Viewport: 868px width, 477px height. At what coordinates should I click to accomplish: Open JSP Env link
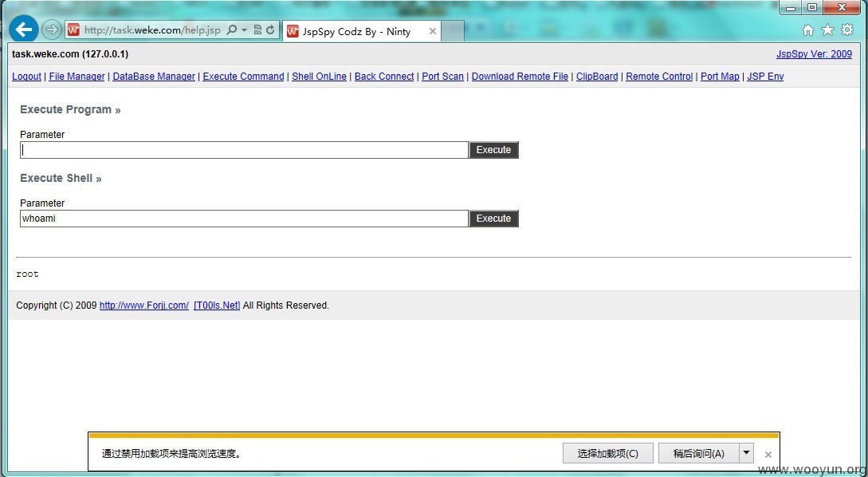[x=766, y=77]
